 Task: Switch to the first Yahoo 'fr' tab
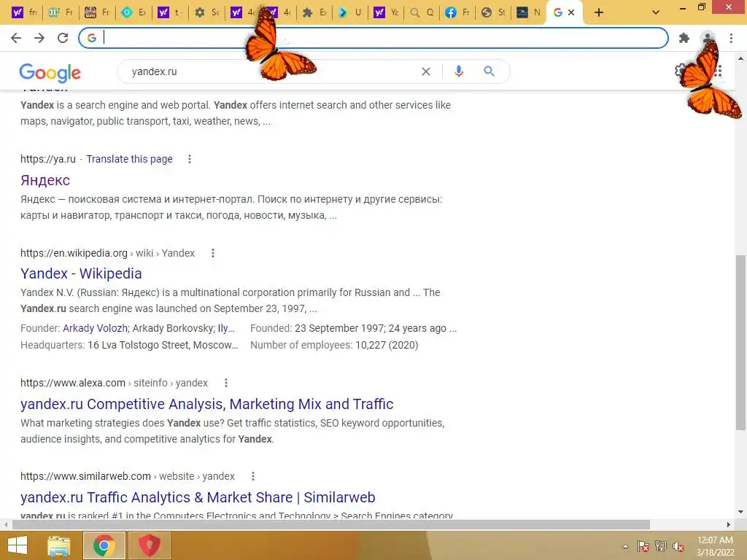26,13
